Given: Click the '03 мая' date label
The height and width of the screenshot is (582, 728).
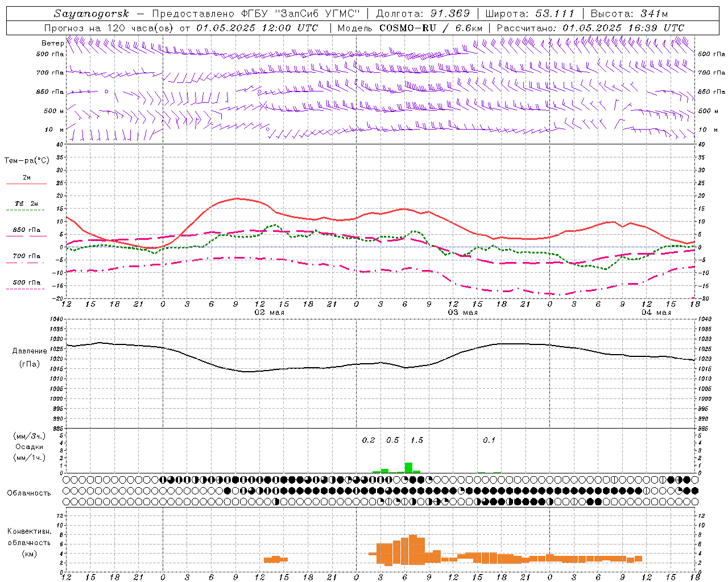Looking at the screenshot, I should tap(462, 313).
